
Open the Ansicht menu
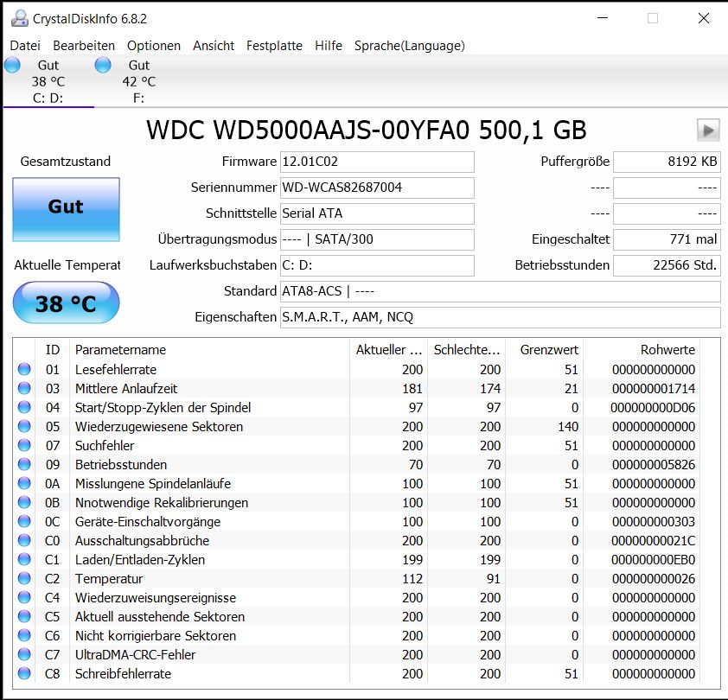click(214, 46)
